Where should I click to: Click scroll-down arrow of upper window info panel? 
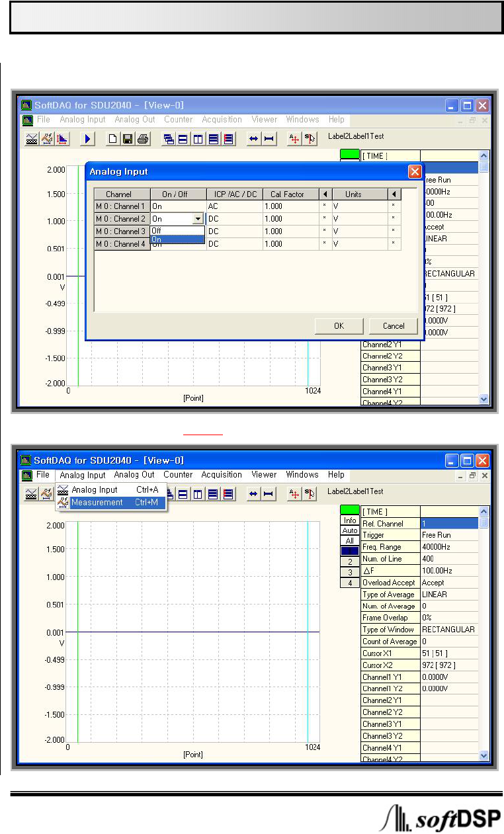pyautogui.click(x=483, y=399)
